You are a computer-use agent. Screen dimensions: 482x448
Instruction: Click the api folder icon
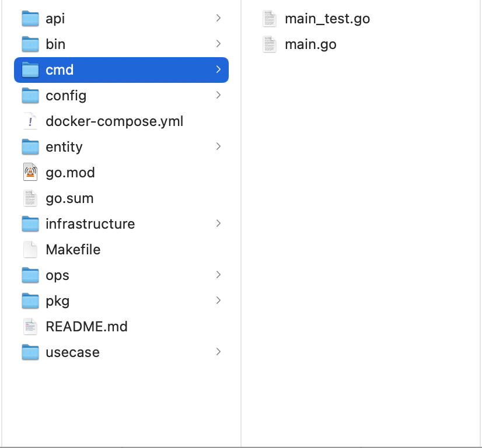pos(30,19)
